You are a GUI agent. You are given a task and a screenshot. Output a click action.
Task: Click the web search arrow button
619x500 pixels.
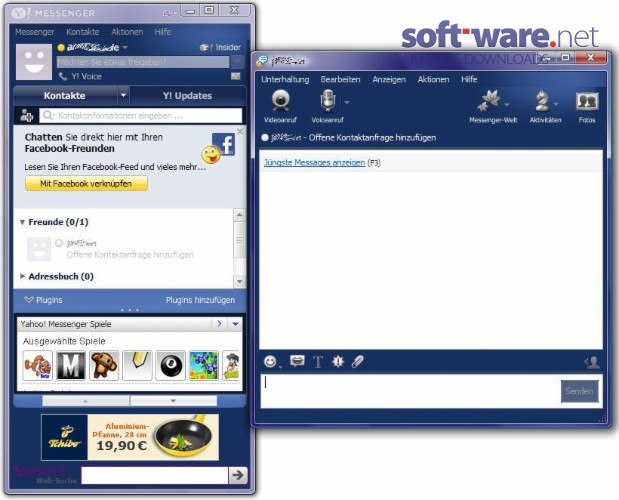pos(238,475)
